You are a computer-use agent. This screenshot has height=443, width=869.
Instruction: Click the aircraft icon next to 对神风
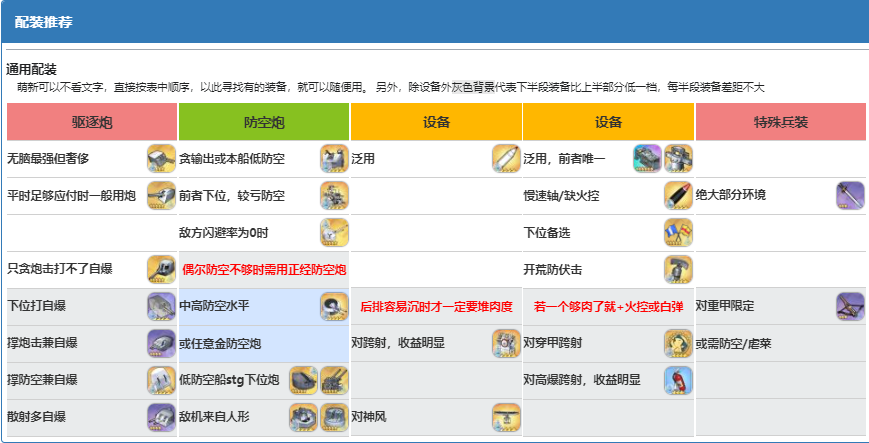[506, 417]
